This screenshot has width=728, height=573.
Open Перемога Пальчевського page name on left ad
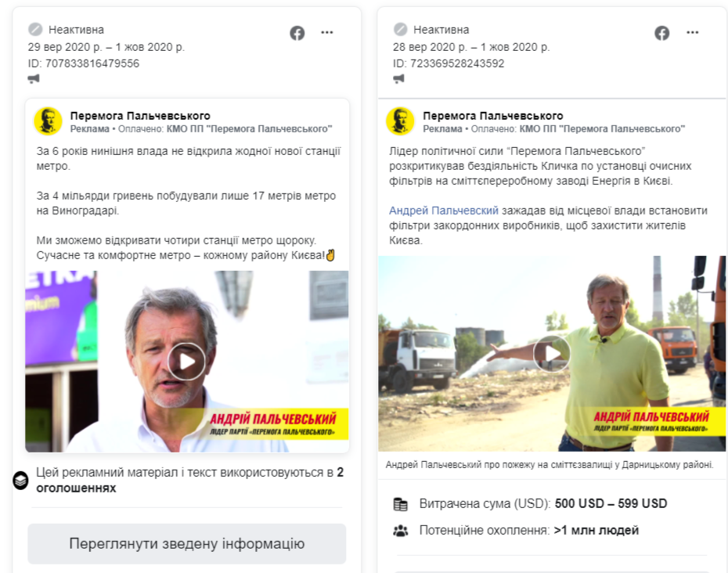[x=140, y=116]
